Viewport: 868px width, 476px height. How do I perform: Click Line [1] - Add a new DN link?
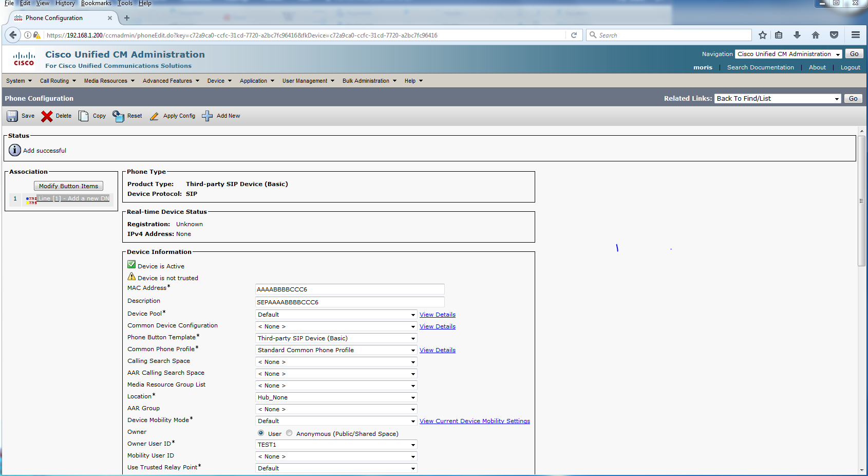click(74, 198)
